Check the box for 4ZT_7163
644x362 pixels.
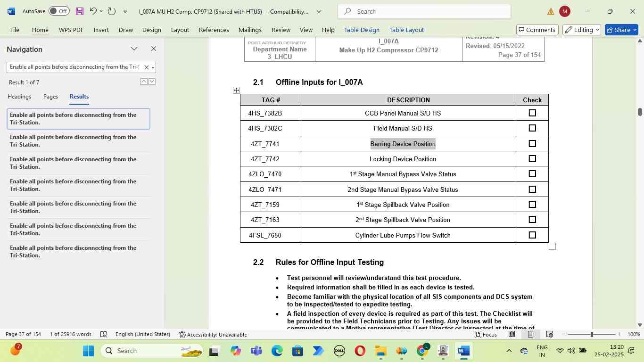click(532, 220)
